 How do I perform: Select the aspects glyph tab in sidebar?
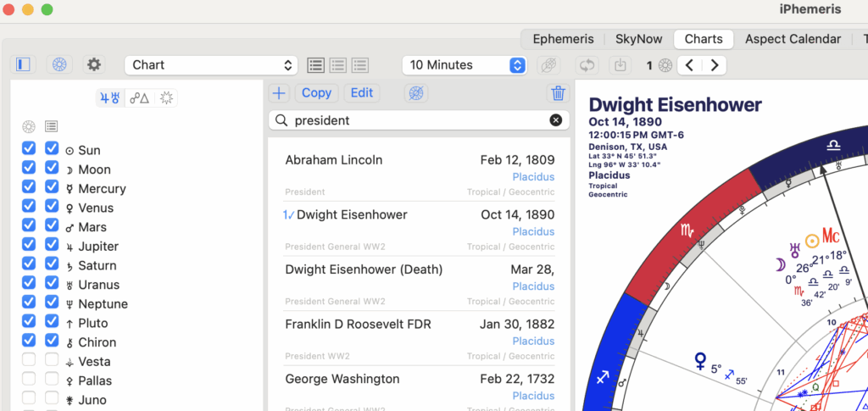pyautogui.click(x=138, y=98)
